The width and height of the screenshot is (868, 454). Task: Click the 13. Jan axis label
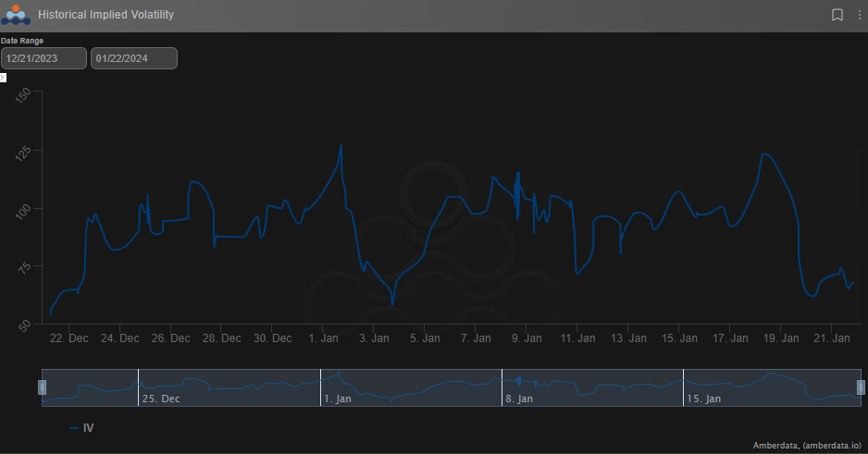point(628,338)
